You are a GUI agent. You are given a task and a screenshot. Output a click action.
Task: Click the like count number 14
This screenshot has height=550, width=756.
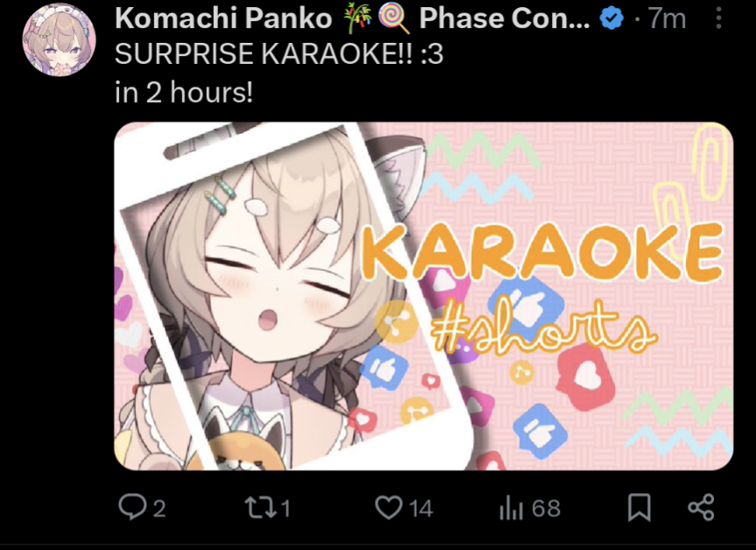coord(420,509)
